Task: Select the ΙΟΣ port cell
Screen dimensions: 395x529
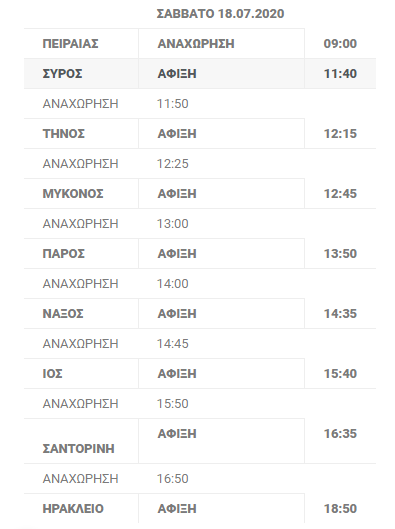Action: (x=81, y=374)
